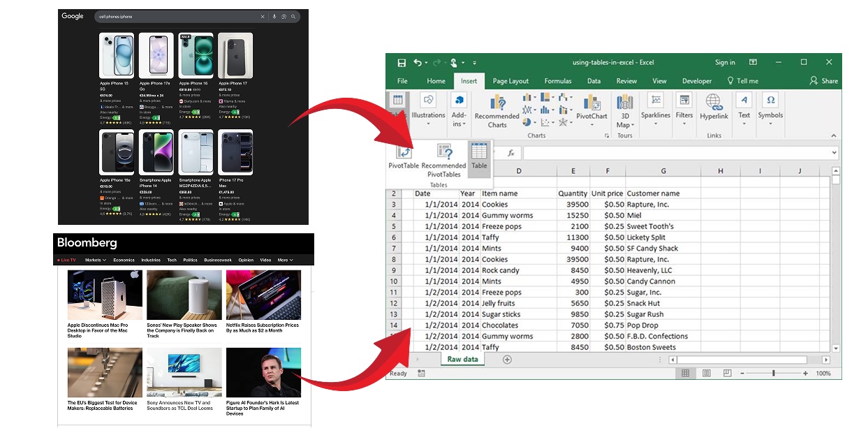Open the Formulas ribbon tab

[557, 81]
